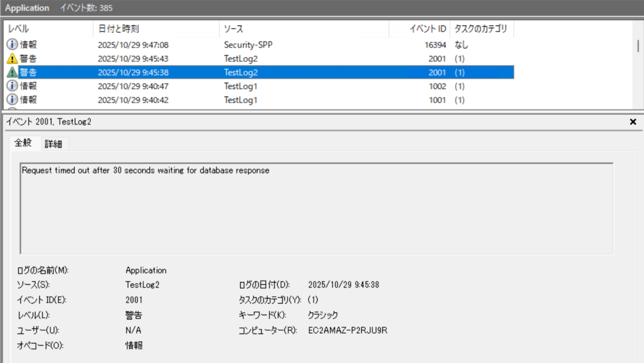Select the 全般 tab
The image size is (644, 363).
tap(23, 143)
